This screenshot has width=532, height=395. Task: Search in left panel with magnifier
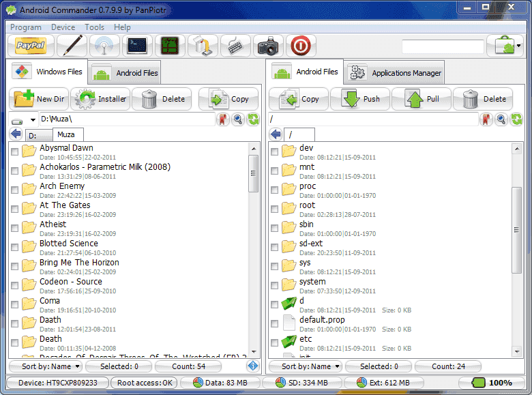pyautogui.click(x=238, y=119)
